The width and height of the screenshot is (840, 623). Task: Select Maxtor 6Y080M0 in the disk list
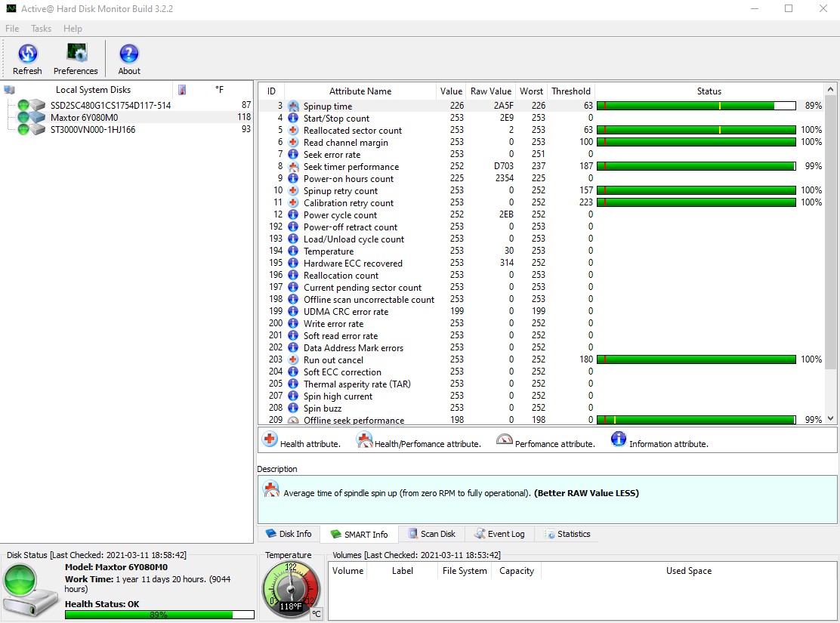pyautogui.click(x=83, y=118)
